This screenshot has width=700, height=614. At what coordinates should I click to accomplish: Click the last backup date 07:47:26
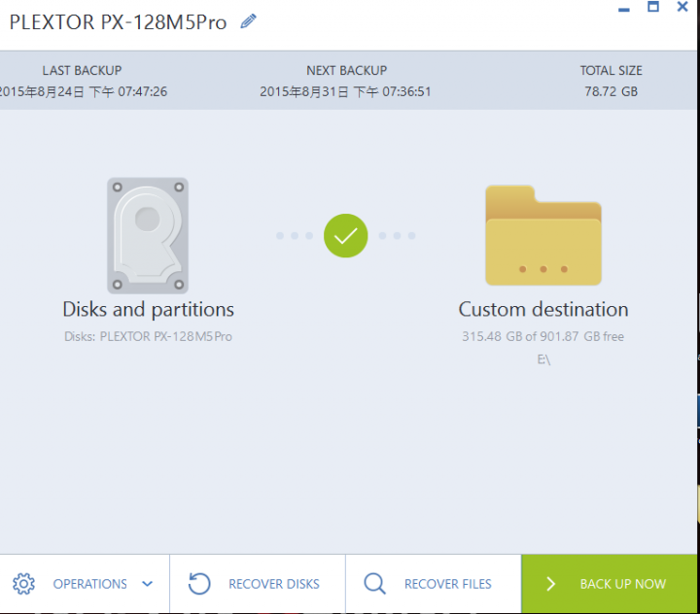[84, 91]
